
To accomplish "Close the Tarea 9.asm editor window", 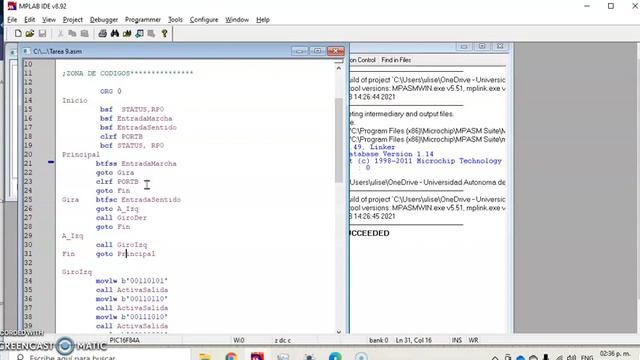I will [336, 51].
